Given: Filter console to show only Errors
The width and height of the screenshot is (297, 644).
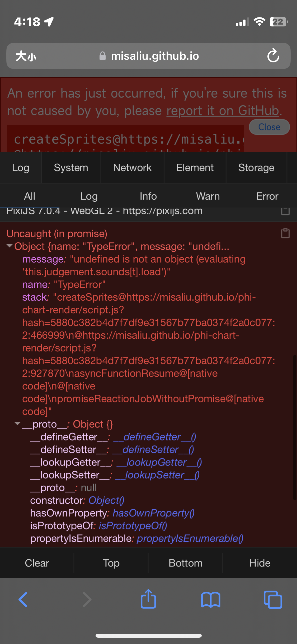Looking at the screenshot, I should pos(267,196).
